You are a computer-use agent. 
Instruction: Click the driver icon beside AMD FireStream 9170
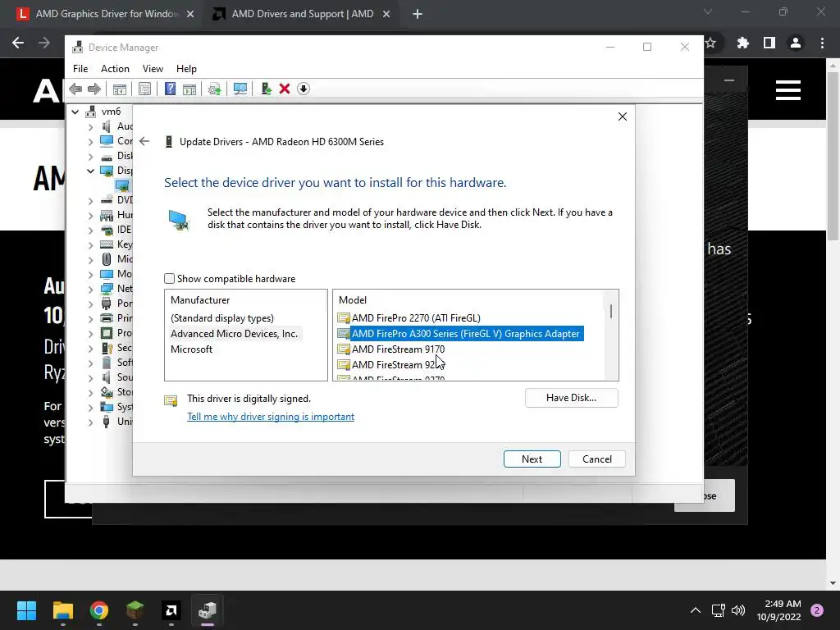(x=344, y=349)
